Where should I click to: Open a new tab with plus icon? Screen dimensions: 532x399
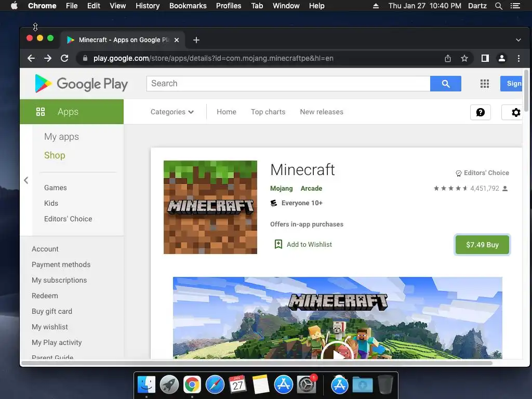tap(196, 40)
